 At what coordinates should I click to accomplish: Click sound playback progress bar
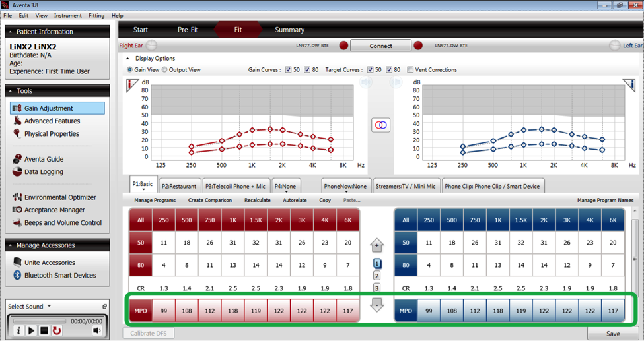tap(40, 321)
